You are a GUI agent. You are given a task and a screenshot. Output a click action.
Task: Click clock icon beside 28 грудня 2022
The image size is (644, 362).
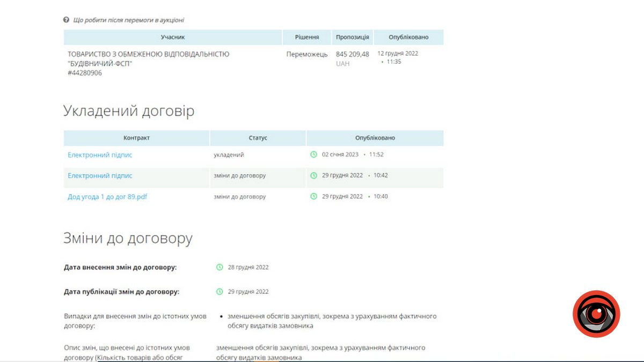219,267
